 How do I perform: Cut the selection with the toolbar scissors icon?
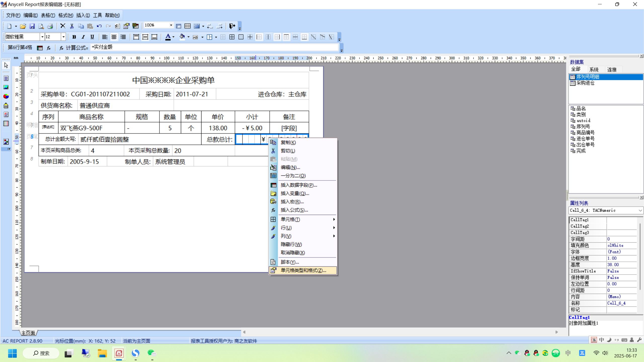pos(72,26)
